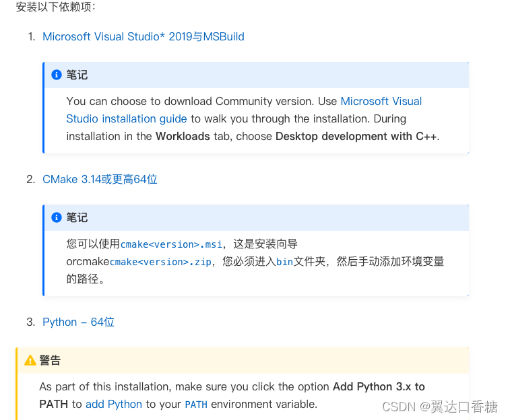
Task: Click the second 笔记 note header
Action: click(x=257, y=218)
